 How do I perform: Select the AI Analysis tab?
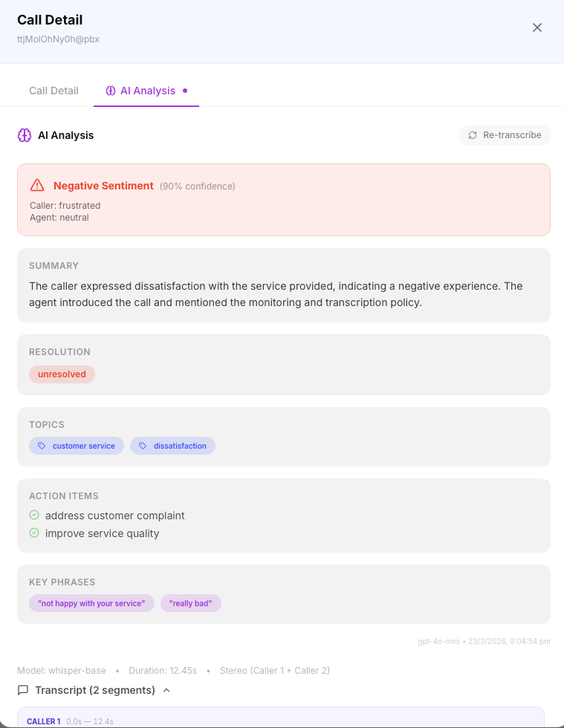(148, 91)
